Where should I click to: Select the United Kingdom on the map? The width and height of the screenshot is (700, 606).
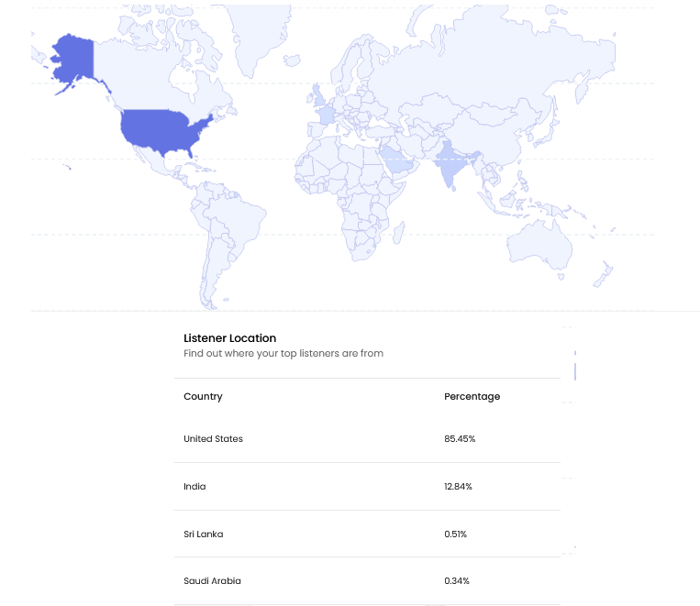[318, 96]
